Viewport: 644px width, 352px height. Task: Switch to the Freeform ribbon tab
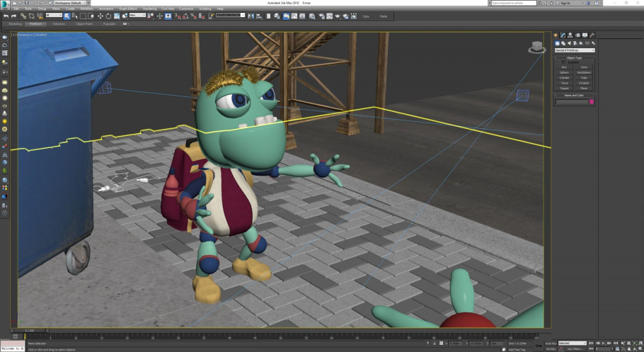35,24
